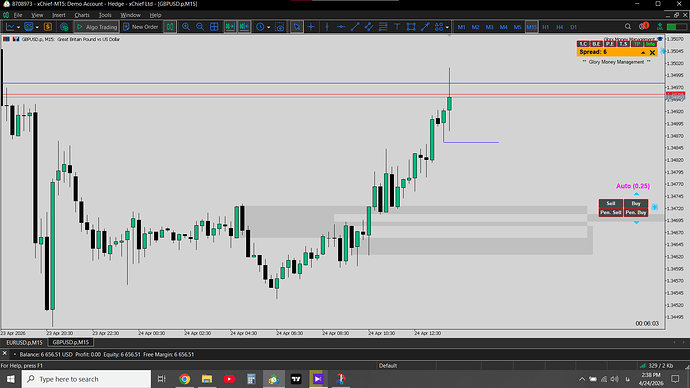The height and width of the screenshot is (388, 690).
Task: Open the gold dollar Market Watch icon
Action: [48, 27]
